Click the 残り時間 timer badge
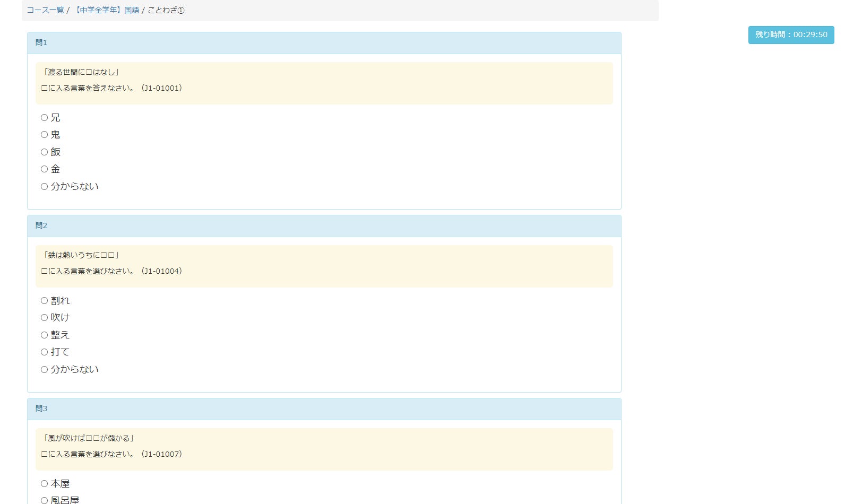This screenshot has height=504, width=845. click(791, 35)
